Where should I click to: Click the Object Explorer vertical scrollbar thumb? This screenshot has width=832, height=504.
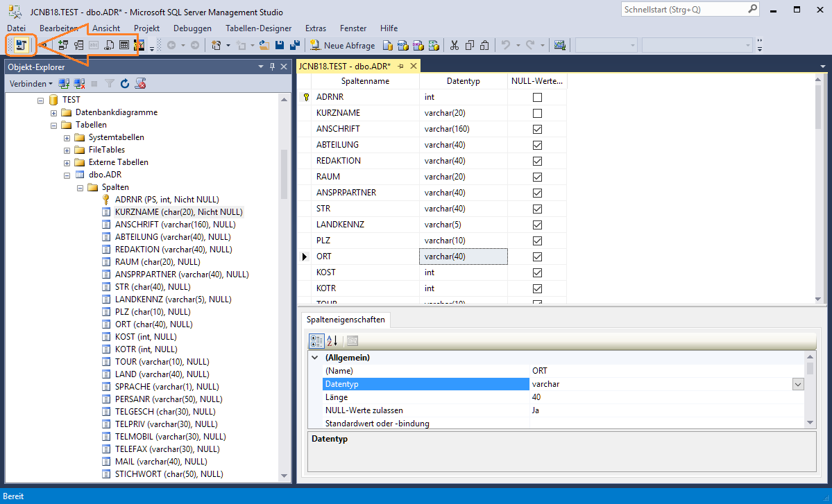(x=284, y=174)
